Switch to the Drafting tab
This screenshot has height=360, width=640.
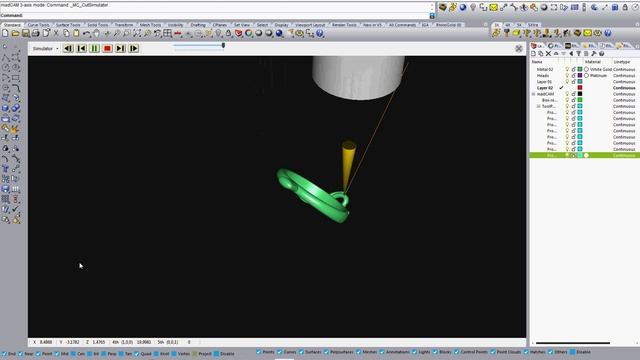point(198,25)
